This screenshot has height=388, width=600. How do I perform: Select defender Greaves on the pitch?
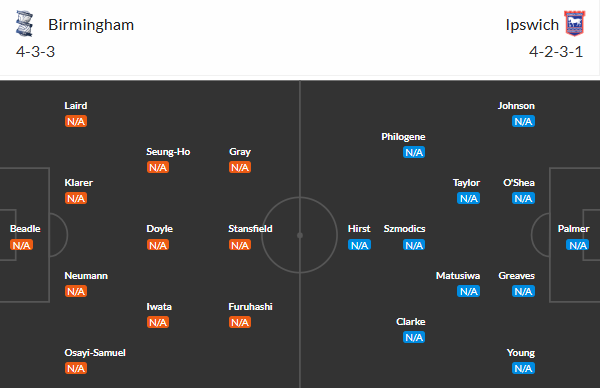[517, 276]
